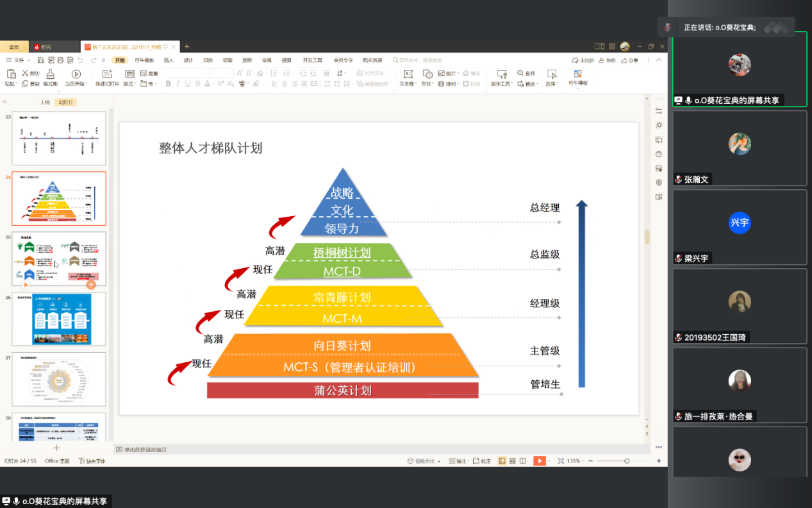Switch to slide sorter grid view

point(513,461)
